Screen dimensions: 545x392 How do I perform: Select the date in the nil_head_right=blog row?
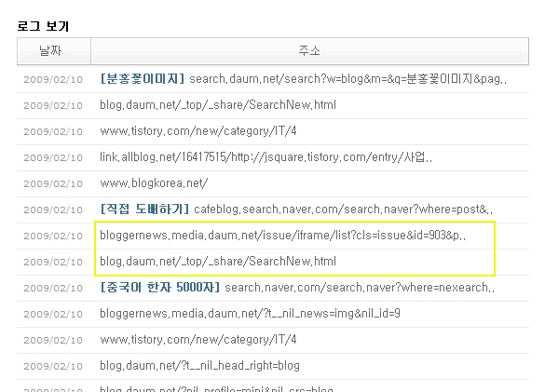pyautogui.click(x=53, y=366)
